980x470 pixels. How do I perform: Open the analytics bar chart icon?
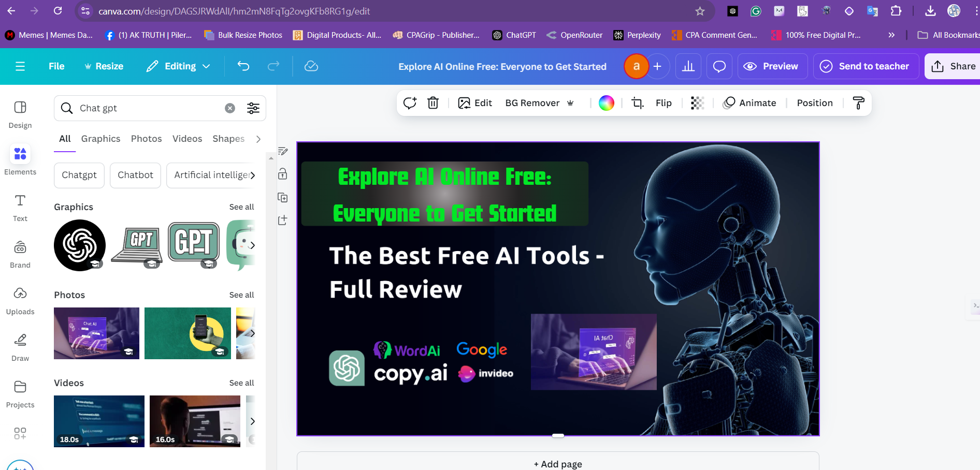pos(688,66)
